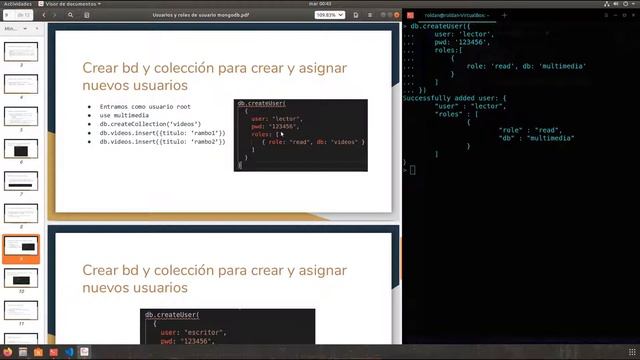The height and width of the screenshot is (360, 640).
Task: Click the bullet text containing 'rambo1'
Action: (162, 133)
